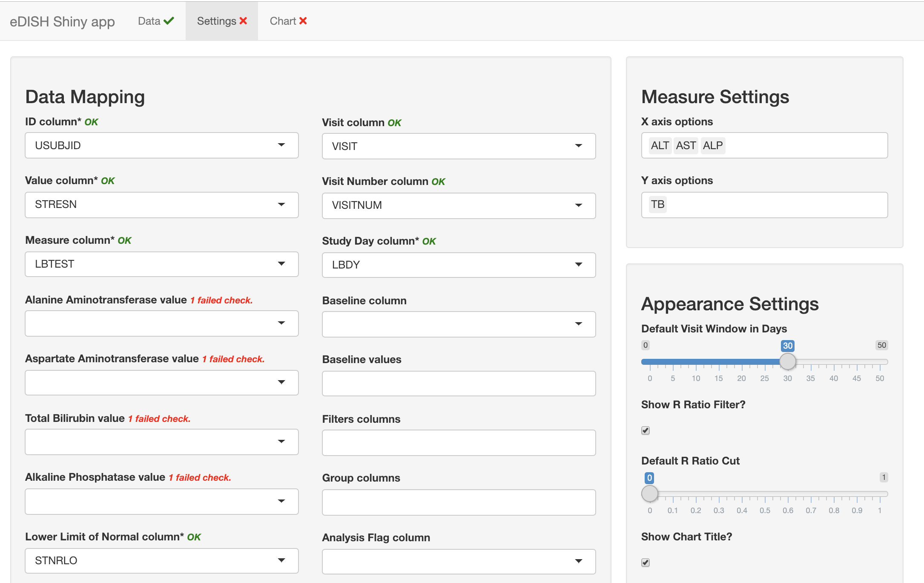The width and height of the screenshot is (924, 583).
Task: Click the red X icon on Settings tab
Action: (243, 21)
